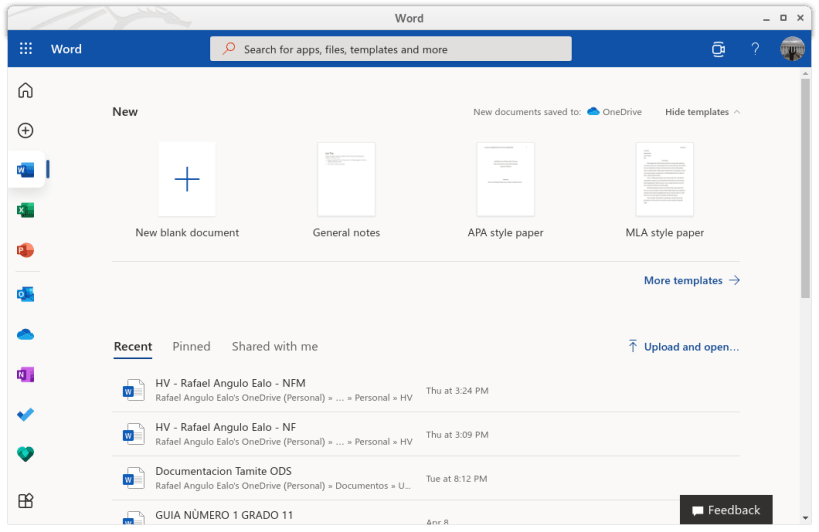This screenshot has height=532, width=819.
Task: Click the OneDrive save location label
Action: point(622,112)
